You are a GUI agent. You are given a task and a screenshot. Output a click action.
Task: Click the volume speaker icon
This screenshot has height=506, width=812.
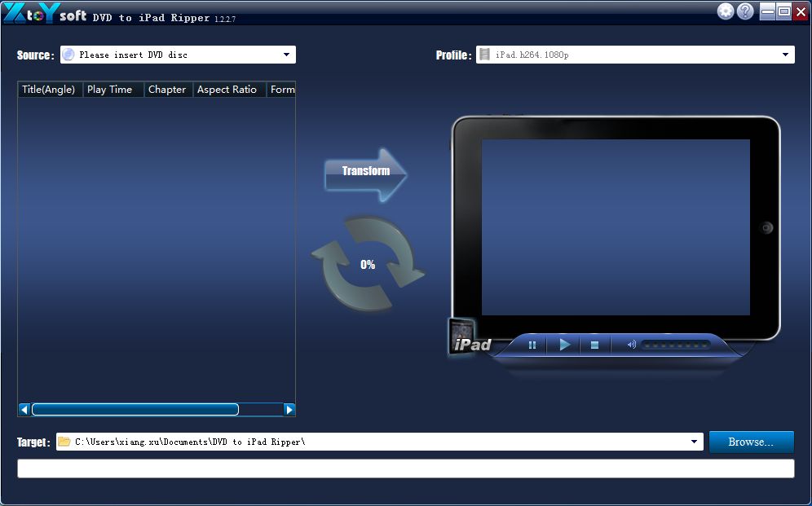(631, 345)
